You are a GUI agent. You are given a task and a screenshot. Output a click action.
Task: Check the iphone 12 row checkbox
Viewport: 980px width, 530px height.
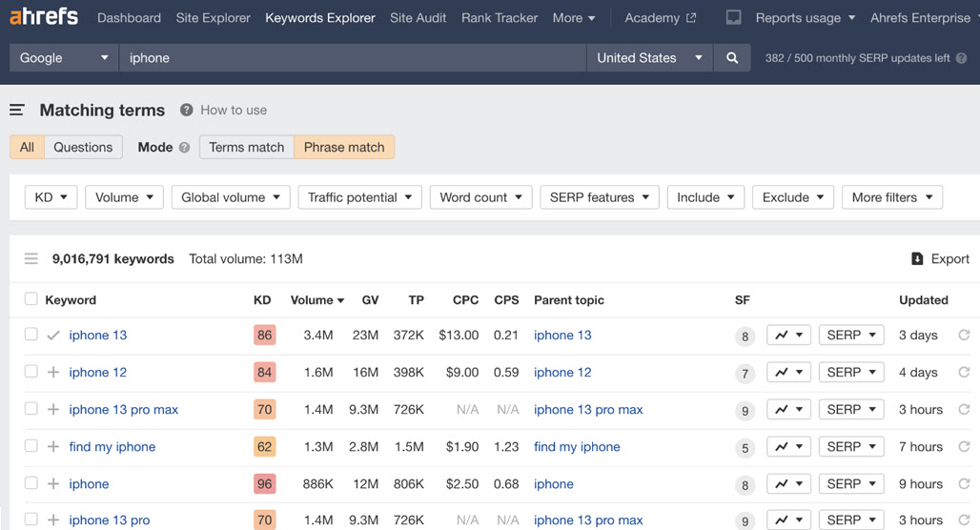tap(31, 371)
